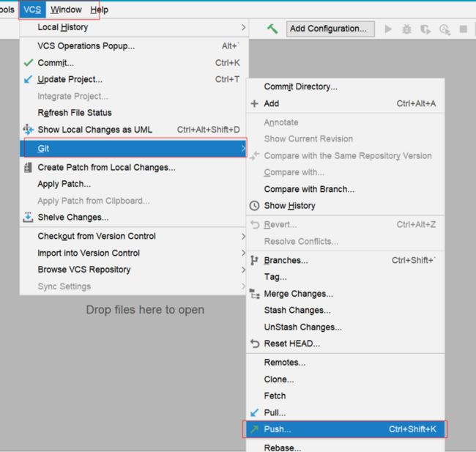The image size is (476, 452).
Task: Click the green arrow icon beside Push
Action: click(x=254, y=429)
